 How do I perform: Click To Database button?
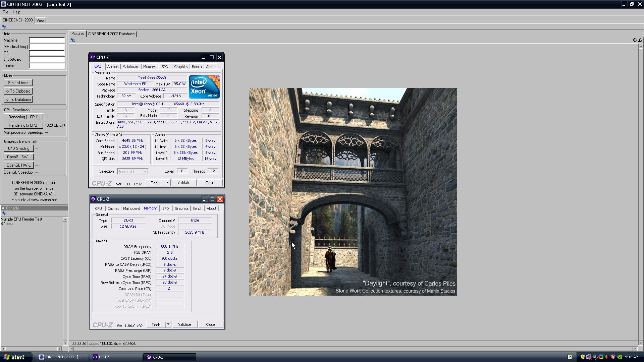coord(18,100)
